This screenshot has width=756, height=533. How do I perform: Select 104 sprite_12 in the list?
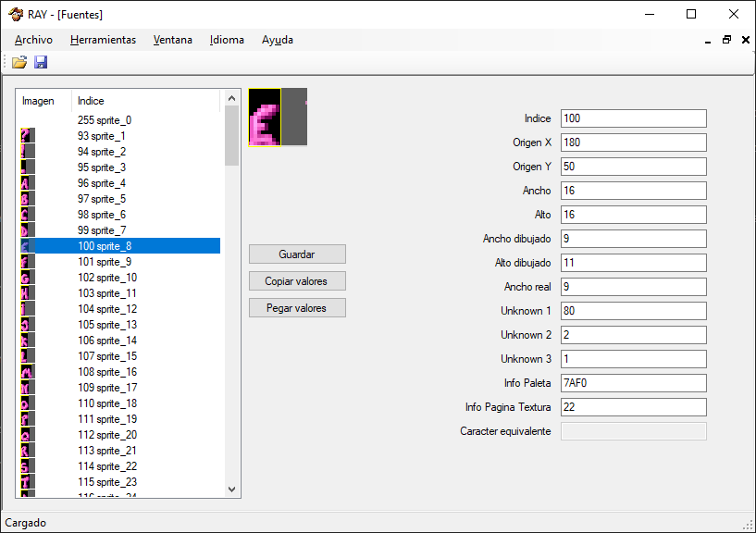107,309
